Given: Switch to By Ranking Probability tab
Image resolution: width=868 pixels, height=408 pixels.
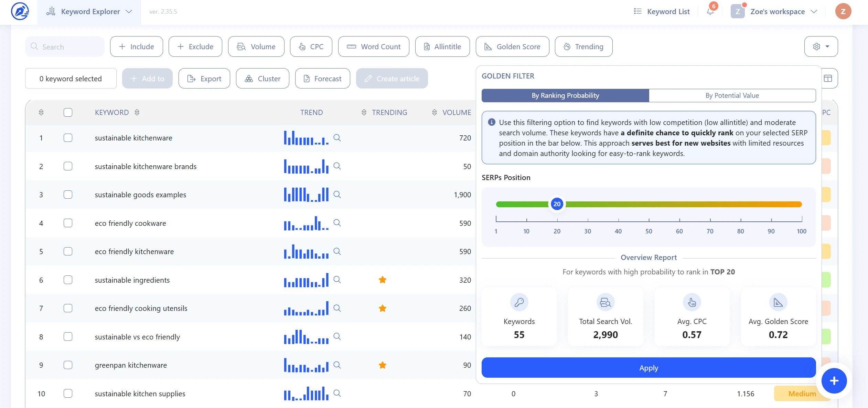Looking at the screenshot, I should [x=565, y=95].
